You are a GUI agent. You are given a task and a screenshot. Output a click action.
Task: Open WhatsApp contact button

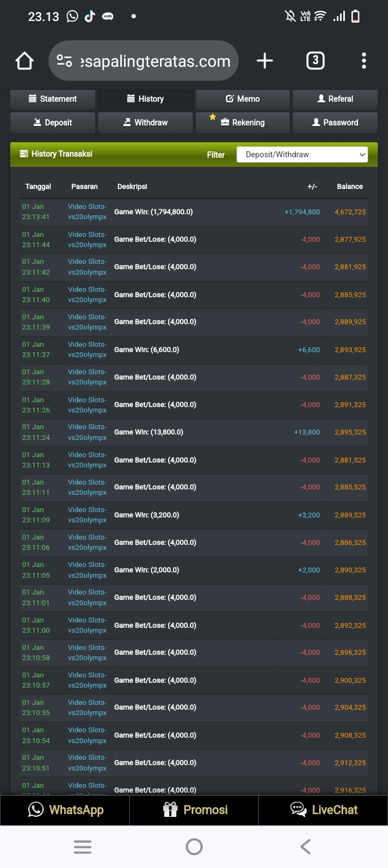[x=65, y=810]
